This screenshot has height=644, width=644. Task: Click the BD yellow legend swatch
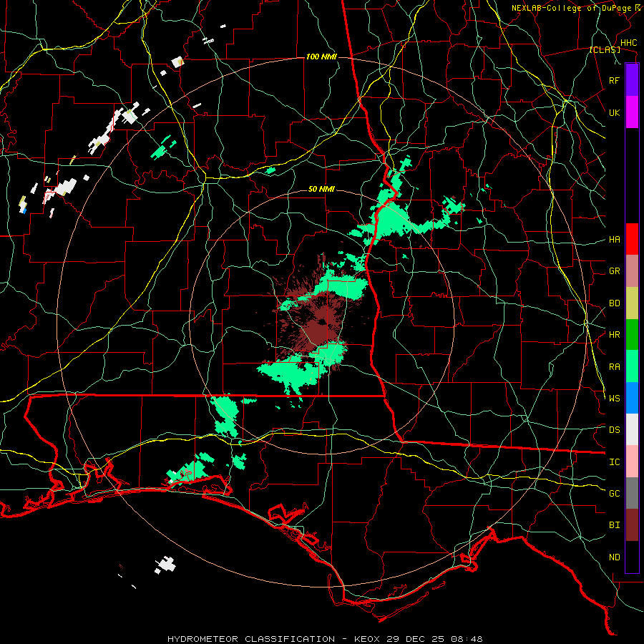click(632, 303)
